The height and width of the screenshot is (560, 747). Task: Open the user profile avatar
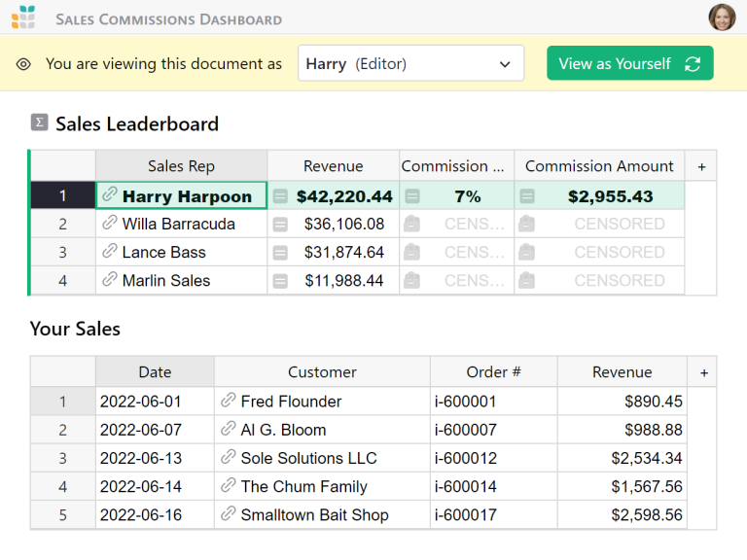click(x=722, y=17)
